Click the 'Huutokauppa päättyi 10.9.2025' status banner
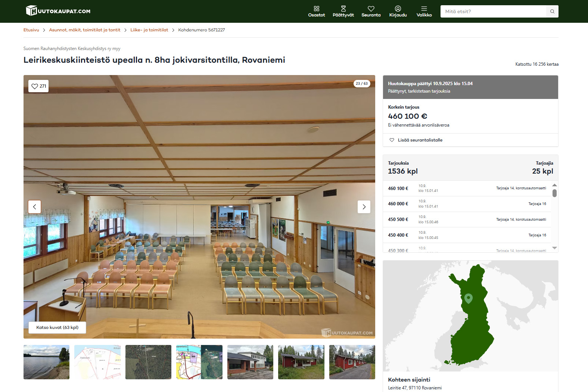This screenshot has width=588, height=392. [x=470, y=87]
